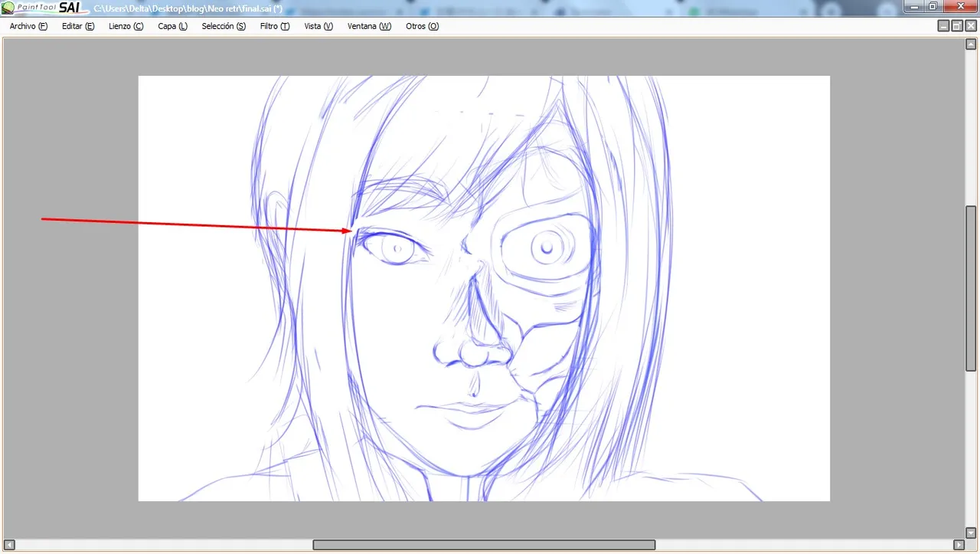980x554 pixels.
Task: Open the Vista menu
Action: pyautogui.click(x=318, y=26)
